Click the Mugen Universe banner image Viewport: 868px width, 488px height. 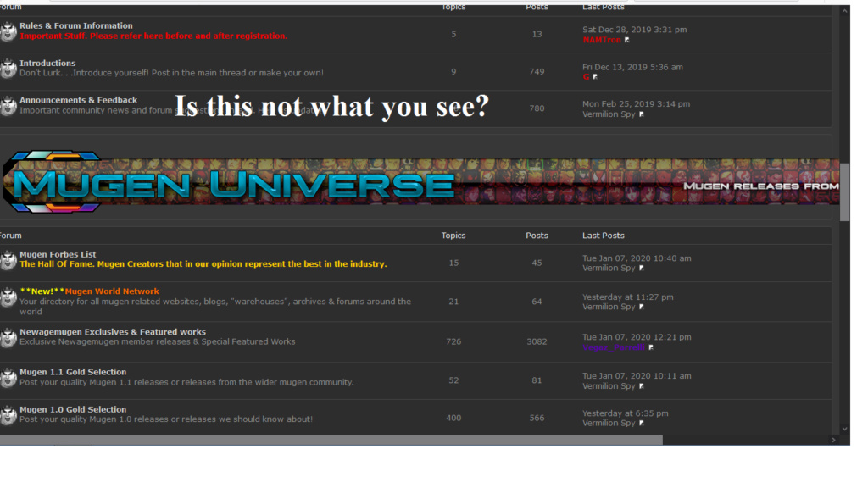point(420,181)
